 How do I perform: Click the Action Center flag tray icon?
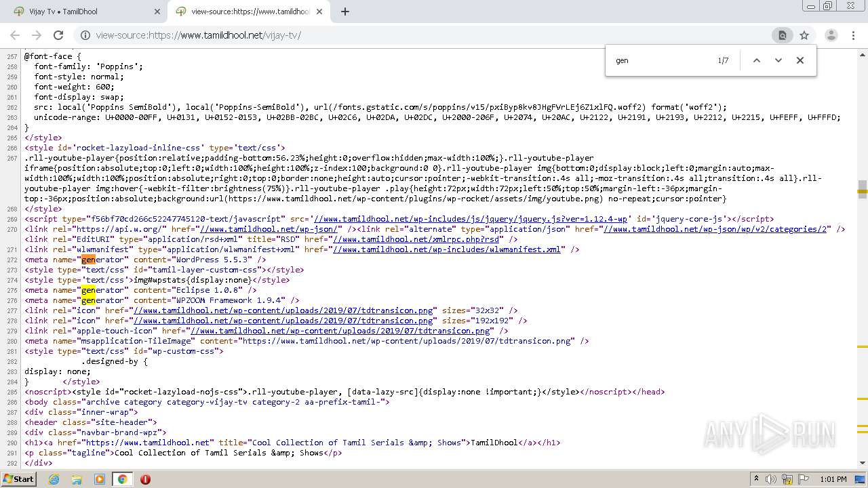(803, 479)
